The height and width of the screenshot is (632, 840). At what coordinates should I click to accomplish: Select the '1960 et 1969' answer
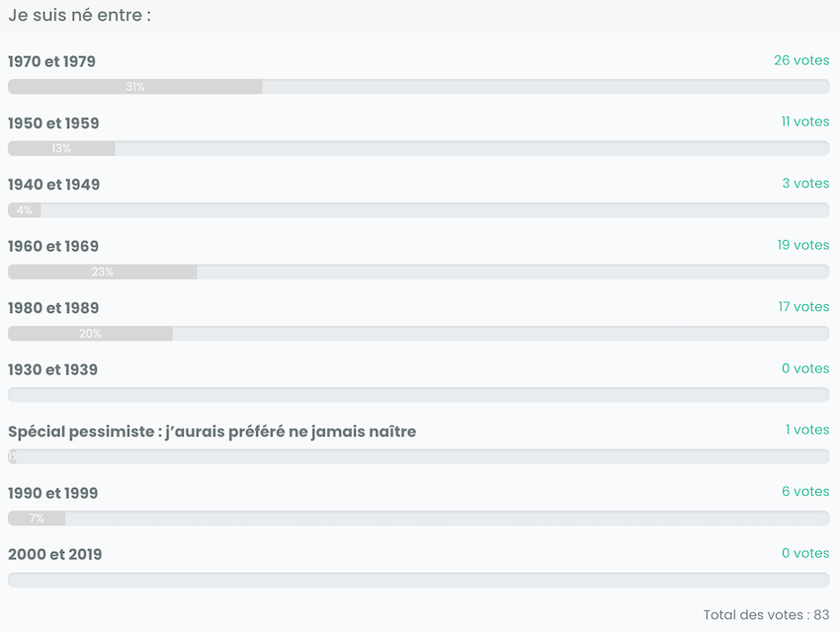click(53, 247)
